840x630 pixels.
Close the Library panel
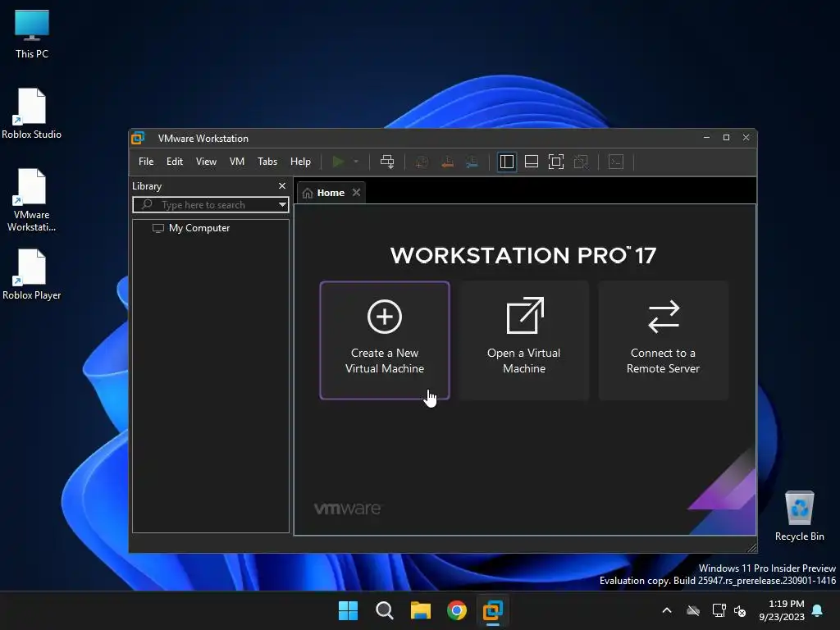pyautogui.click(x=282, y=186)
